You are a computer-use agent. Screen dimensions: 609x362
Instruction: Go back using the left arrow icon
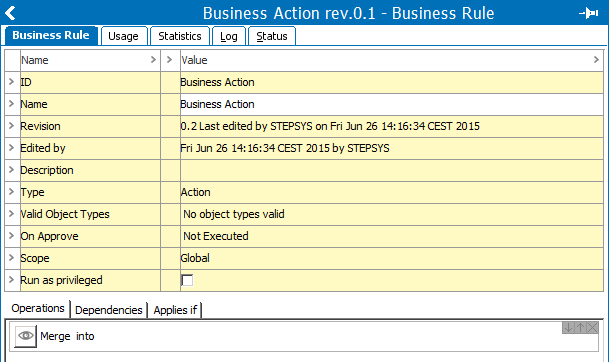click(10, 13)
